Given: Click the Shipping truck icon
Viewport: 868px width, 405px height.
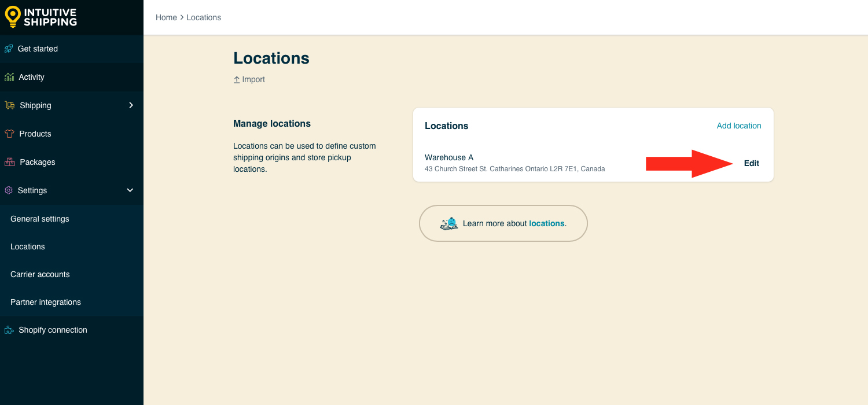Looking at the screenshot, I should coord(10,105).
